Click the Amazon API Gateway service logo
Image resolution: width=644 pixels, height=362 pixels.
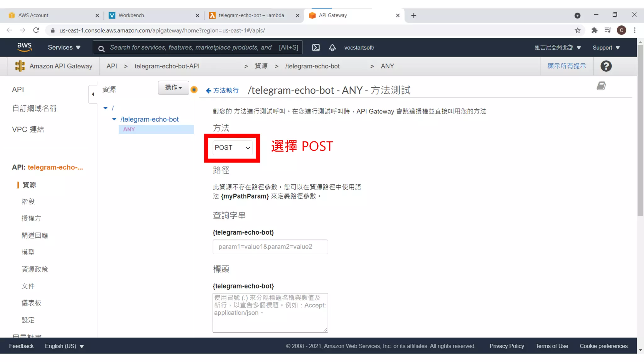click(x=20, y=66)
